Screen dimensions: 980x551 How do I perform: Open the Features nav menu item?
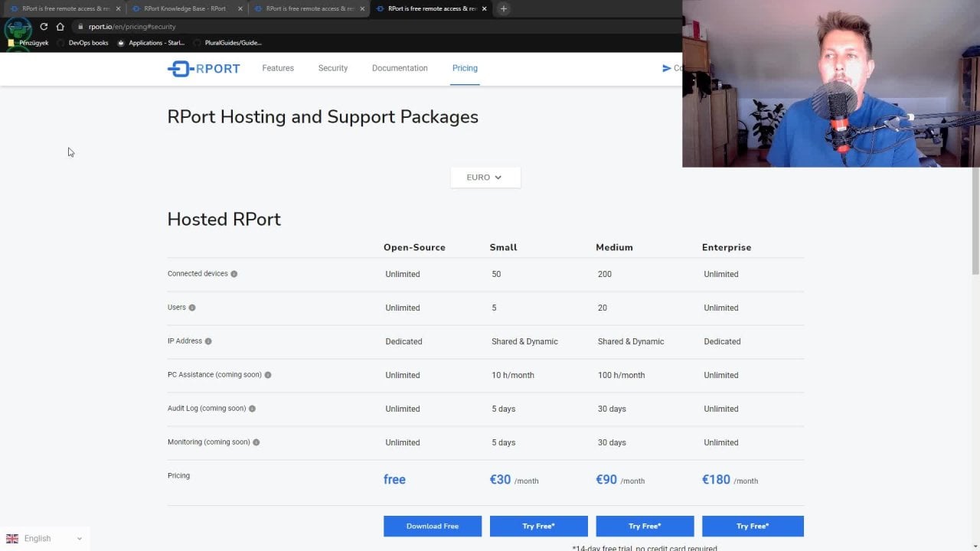click(278, 68)
